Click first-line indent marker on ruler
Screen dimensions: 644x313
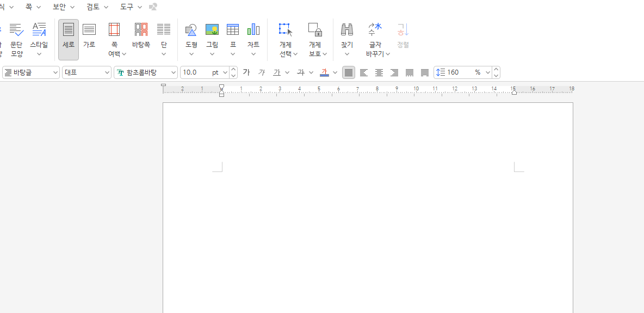click(221, 87)
